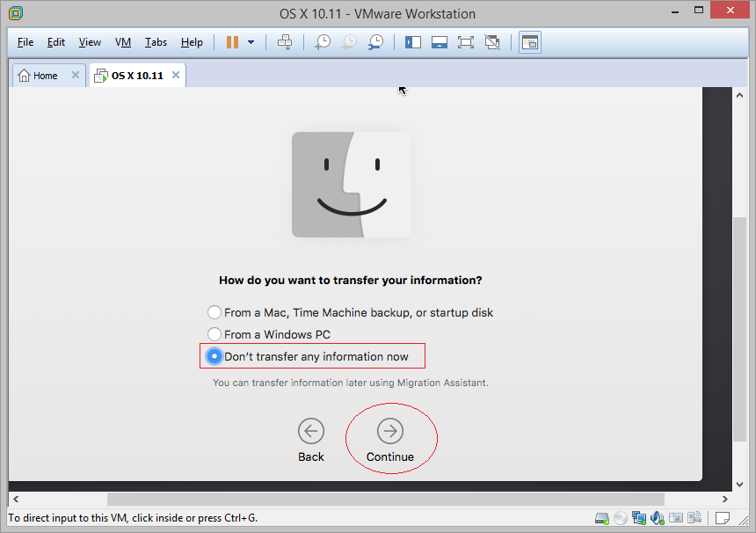Toggle the thumbnail bar icon
The width and height of the screenshot is (756, 533).
(440, 42)
